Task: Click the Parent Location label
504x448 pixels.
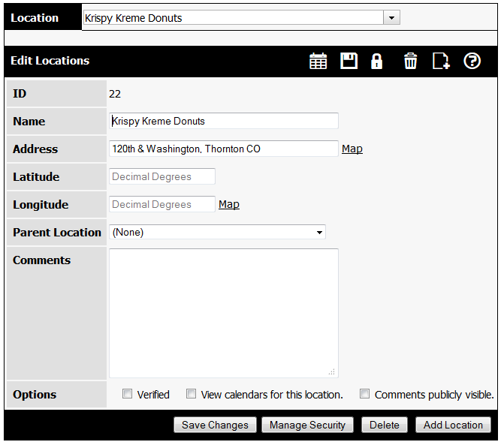Action: click(57, 232)
